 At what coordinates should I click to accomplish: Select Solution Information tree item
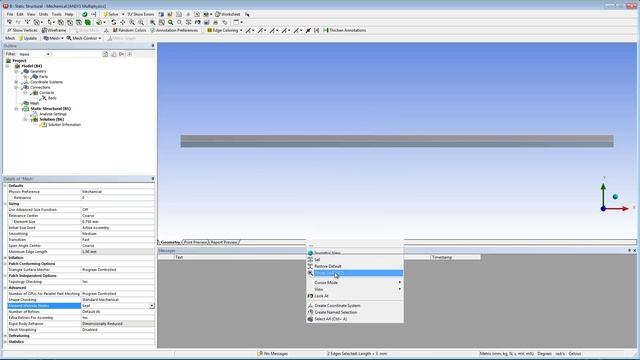[x=64, y=124]
